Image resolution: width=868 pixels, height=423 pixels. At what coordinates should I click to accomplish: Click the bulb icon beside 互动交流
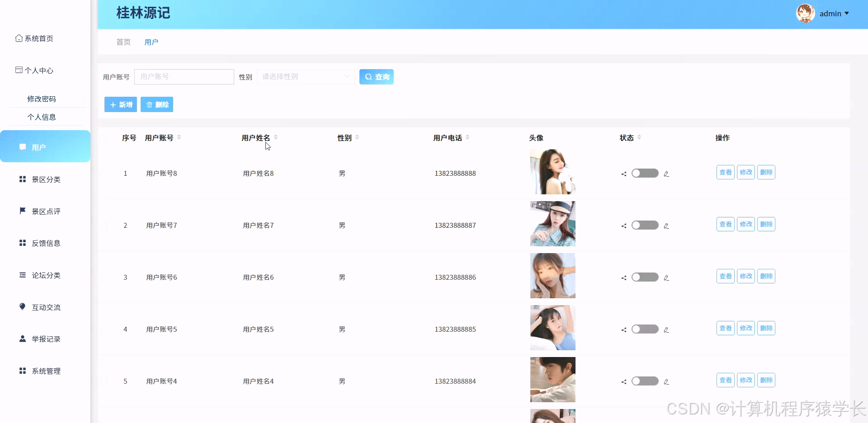coord(23,306)
